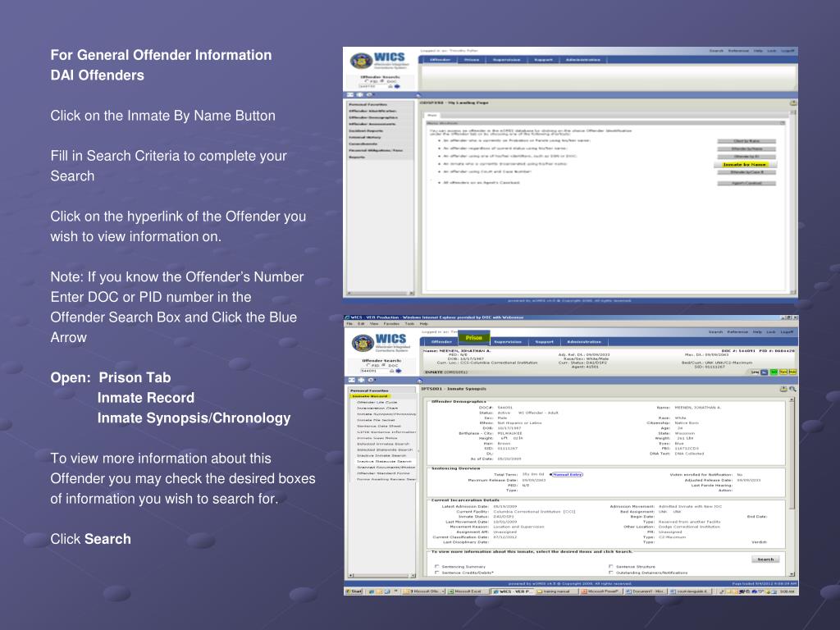Screen dimensions: 840x630
Task: Open the IE File menu in lower screenshot
Action: [349, 324]
